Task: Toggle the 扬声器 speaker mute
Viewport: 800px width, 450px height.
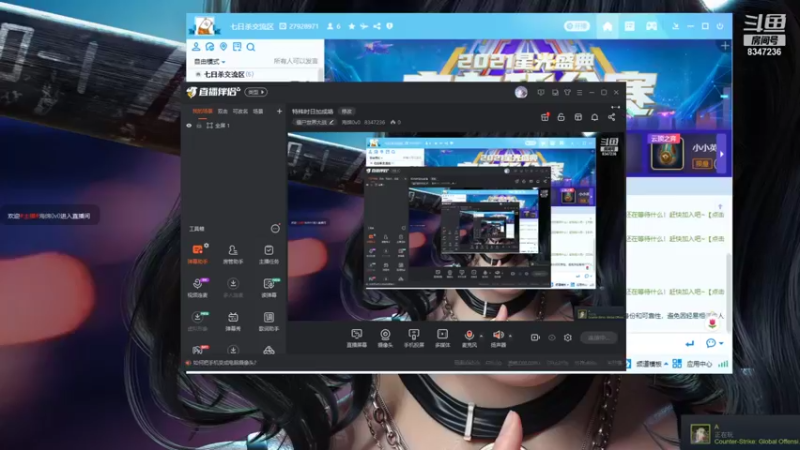Action: click(x=498, y=338)
